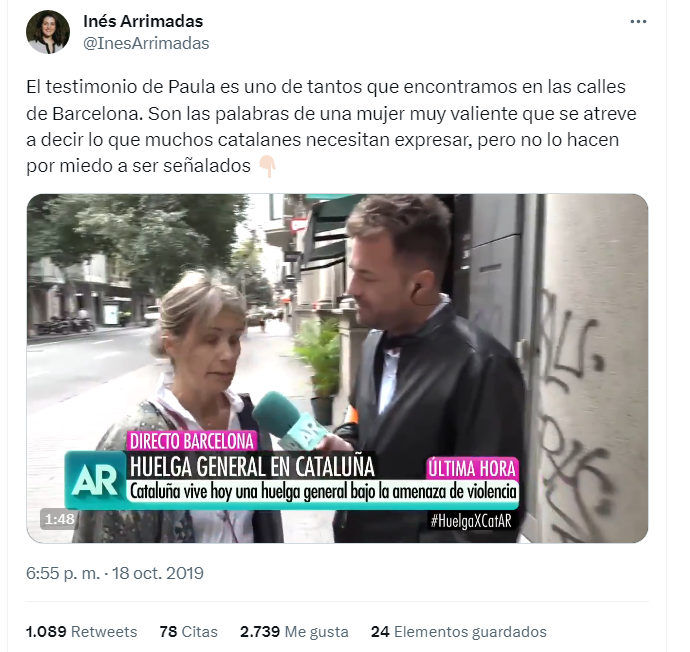Click the pointing-down hand emoji
The image size is (690, 652).
(267, 166)
